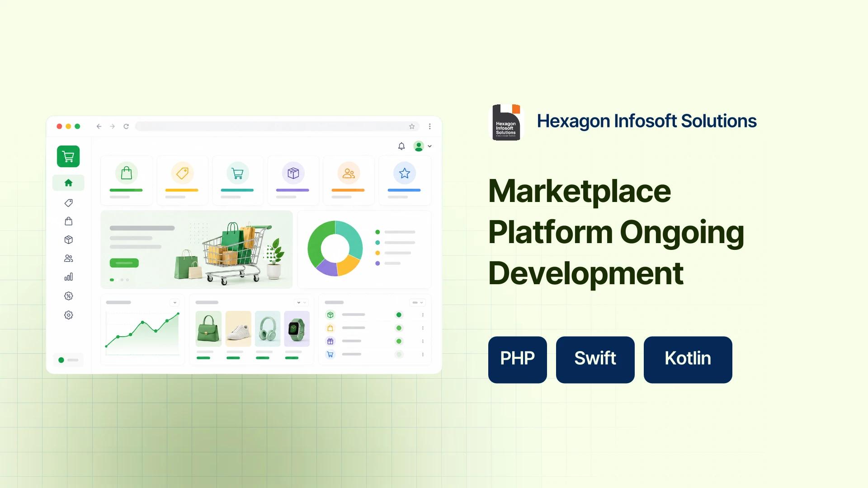Toggle the green status switch at sidebar bottom
The image size is (868, 488).
(68, 360)
